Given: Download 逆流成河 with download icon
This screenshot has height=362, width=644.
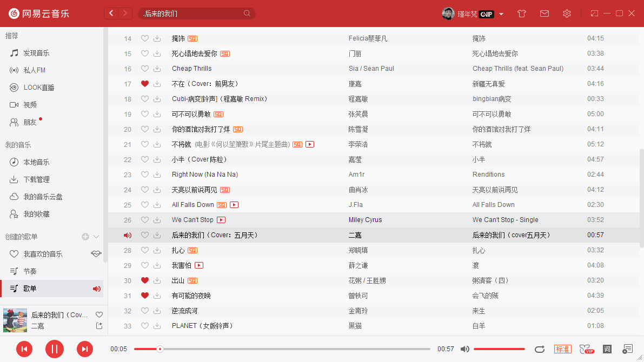Looking at the screenshot, I should click(x=157, y=311).
